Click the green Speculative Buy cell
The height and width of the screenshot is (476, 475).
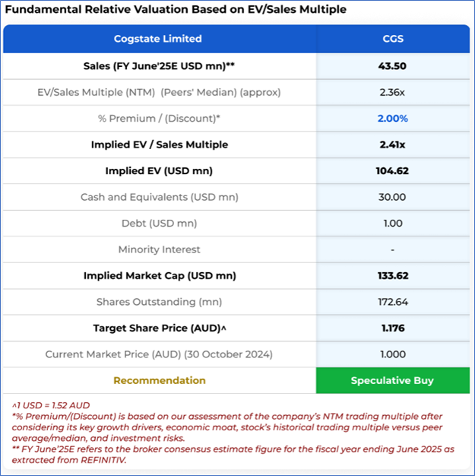pos(392,380)
